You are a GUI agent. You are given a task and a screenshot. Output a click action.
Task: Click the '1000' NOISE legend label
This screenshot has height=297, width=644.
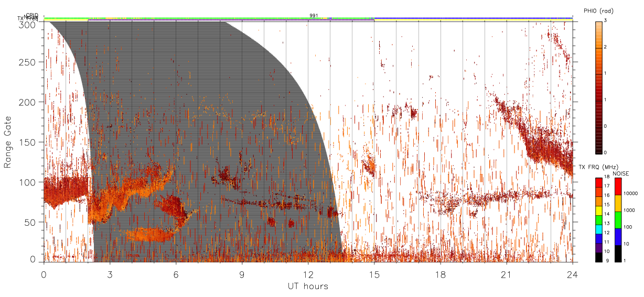tap(629, 211)
